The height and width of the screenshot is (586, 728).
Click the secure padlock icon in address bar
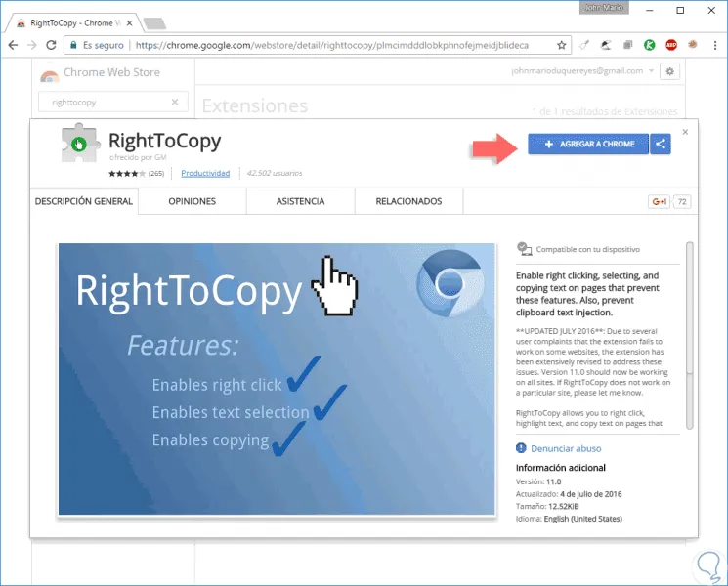[x=73, y=45]
